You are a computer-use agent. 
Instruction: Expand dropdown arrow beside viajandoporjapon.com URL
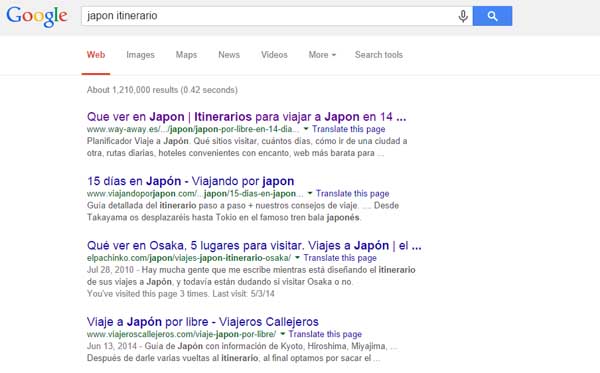(310, 193)
